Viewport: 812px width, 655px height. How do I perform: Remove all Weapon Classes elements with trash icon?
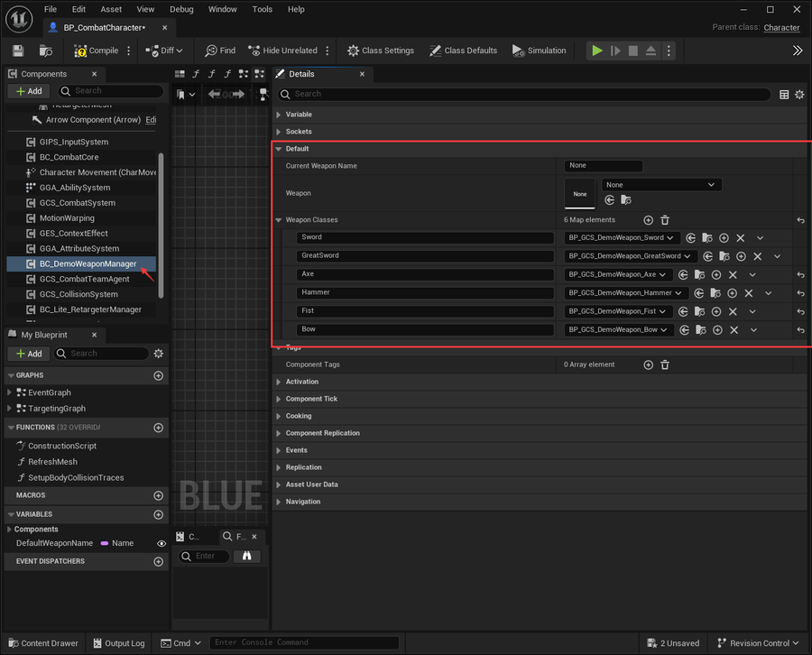665,220
